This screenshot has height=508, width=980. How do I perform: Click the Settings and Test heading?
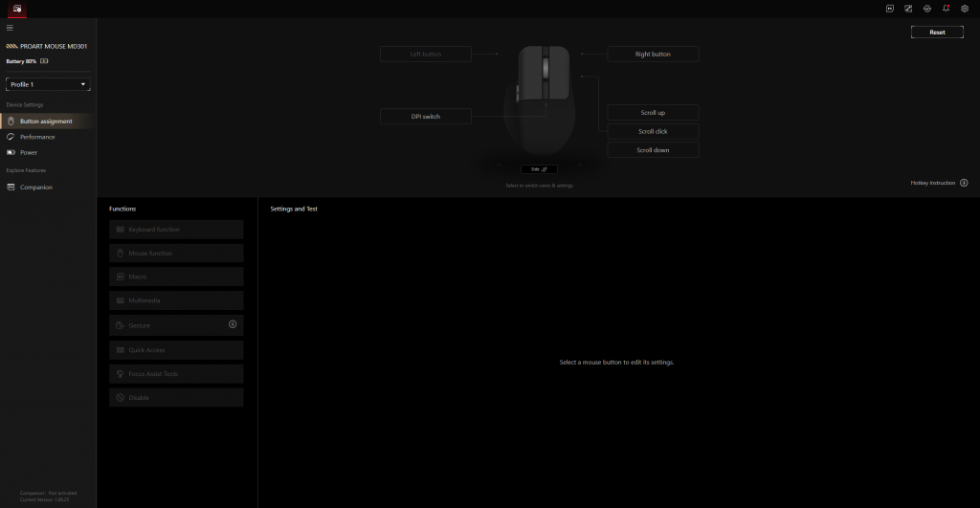coord(294,209)
